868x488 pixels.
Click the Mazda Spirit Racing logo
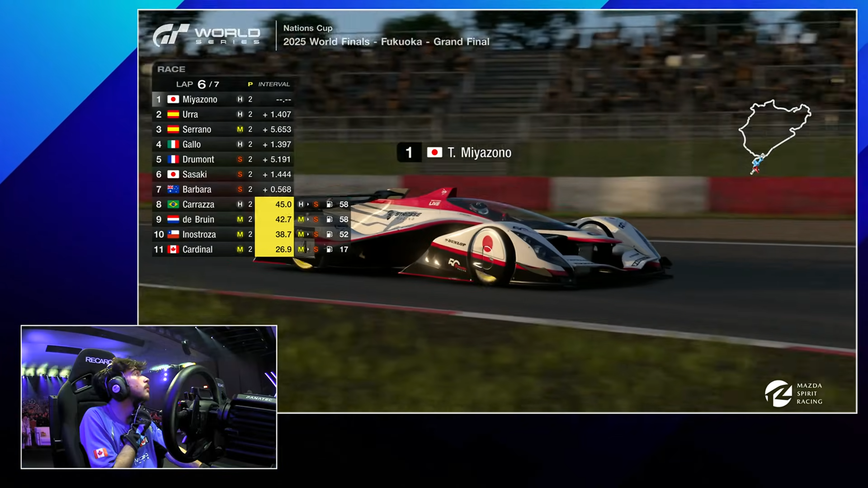793,393
